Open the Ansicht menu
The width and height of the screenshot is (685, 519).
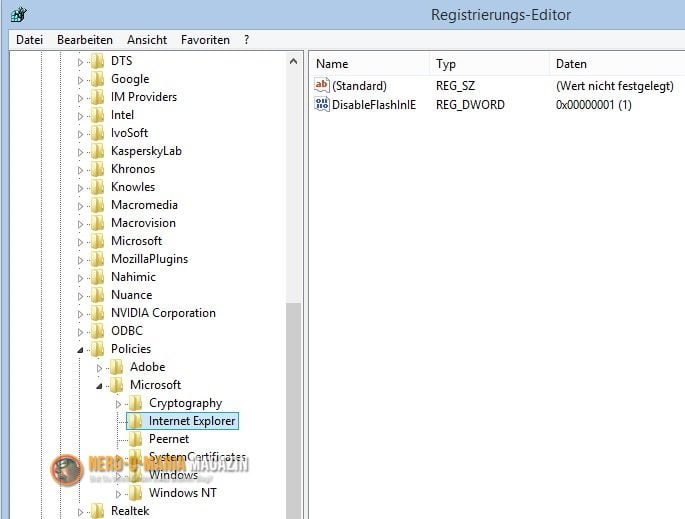(x=147, y=40)
